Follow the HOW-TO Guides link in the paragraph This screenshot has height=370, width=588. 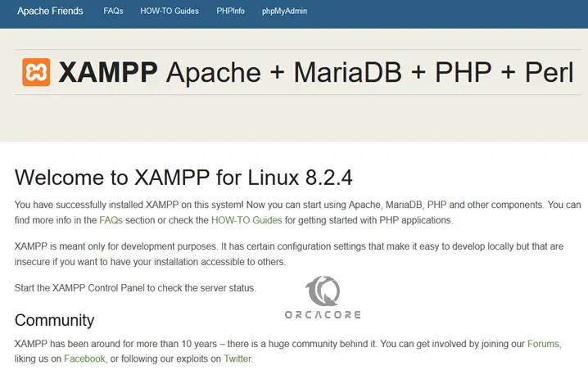(247, 220)
